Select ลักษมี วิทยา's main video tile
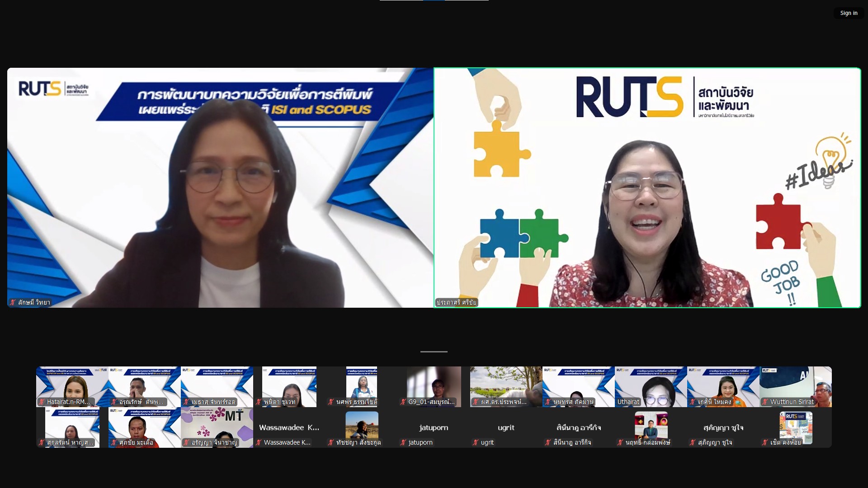The height and width of the screenshot is (488, 868). (220, 188)
